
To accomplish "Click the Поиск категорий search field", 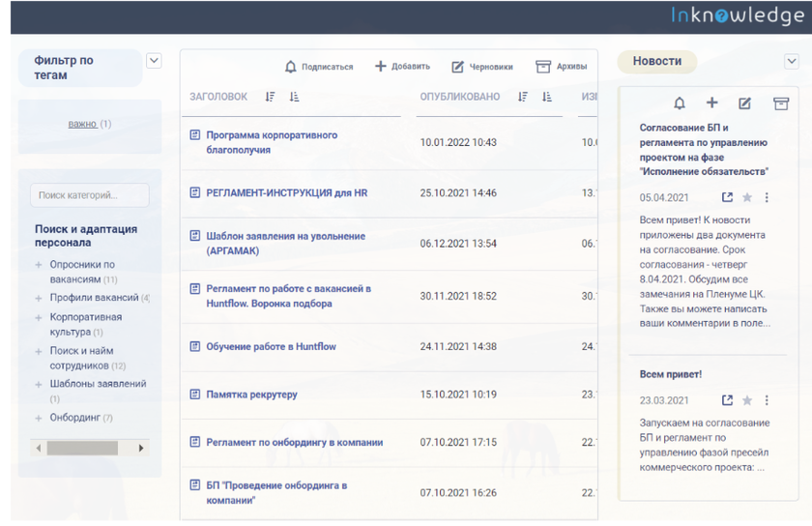I will (89, 195).
